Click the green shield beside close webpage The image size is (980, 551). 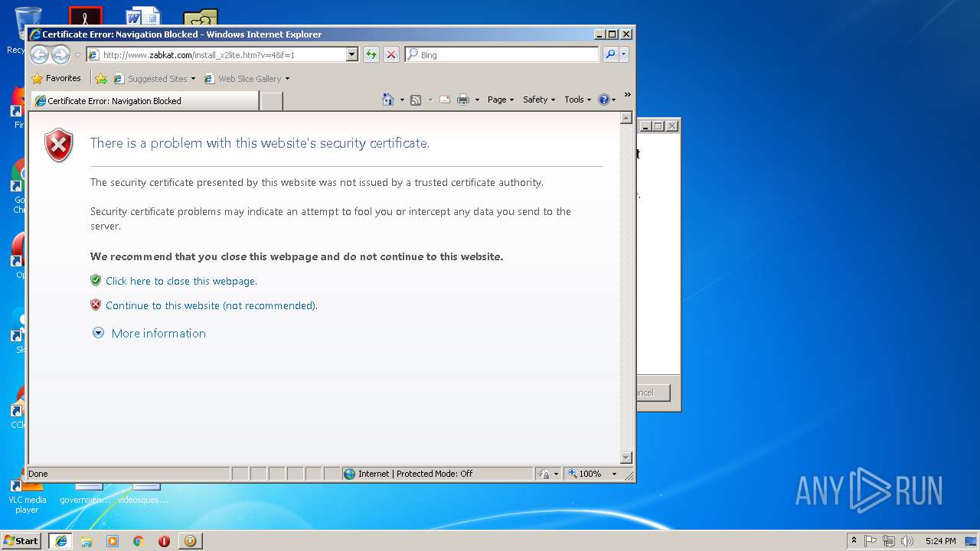point(96,280)
